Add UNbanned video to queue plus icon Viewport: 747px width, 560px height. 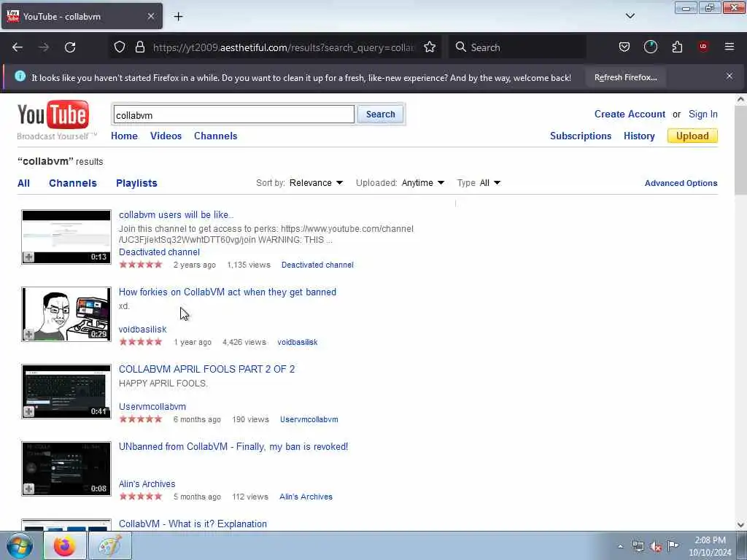(x=28, y=489)
